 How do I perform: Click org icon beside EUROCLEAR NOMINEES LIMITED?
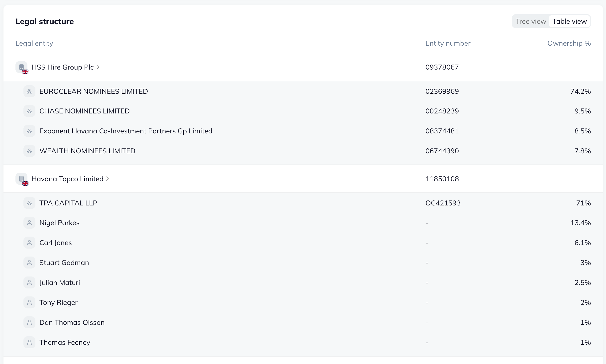click(x=29, y=91)
